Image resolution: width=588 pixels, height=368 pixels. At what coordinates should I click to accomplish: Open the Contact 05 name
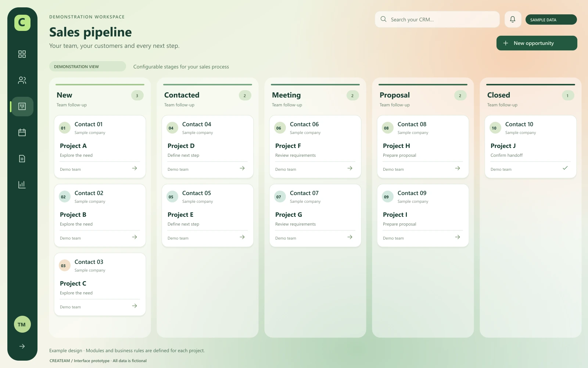tap(197, 193)
